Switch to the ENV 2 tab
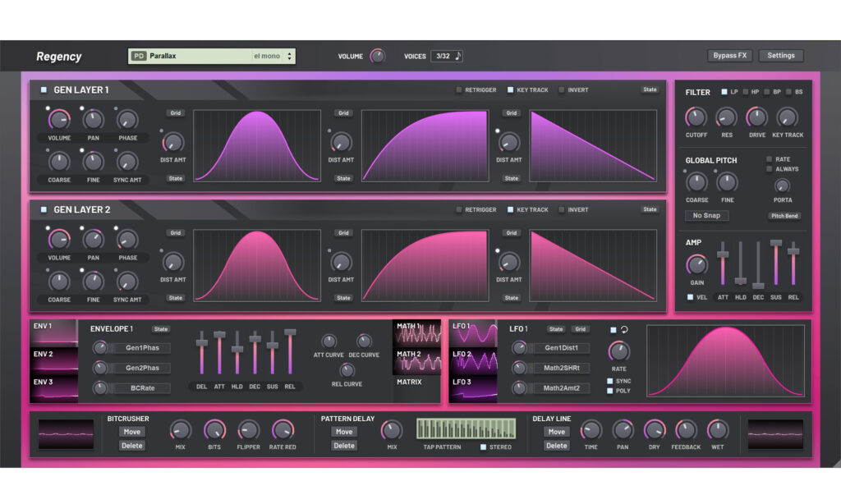 [53, 357]
